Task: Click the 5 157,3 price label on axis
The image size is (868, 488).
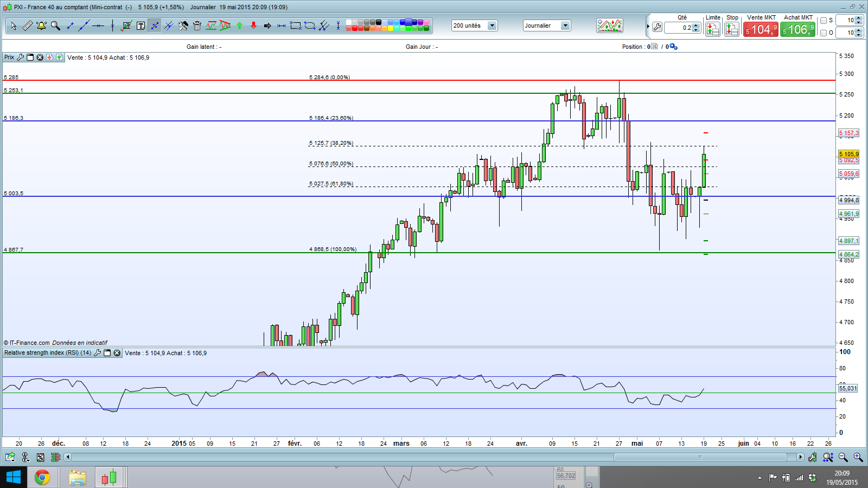Action: tap(849, 133)
